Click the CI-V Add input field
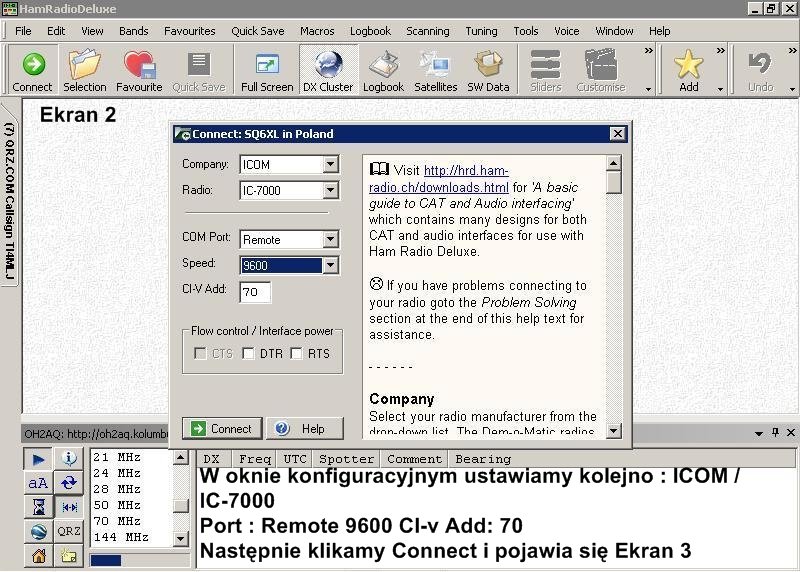This screenshot has width=800, height=572. 255,292
